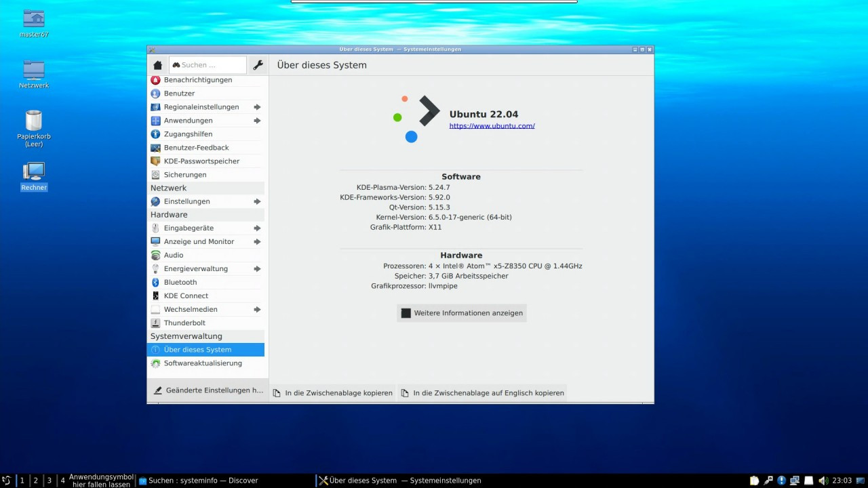This screenshot has width=868, height=488.
Task: Open KDE-Passwortspeicher settings
Action: pyautogui.click(x=205, y=161)
